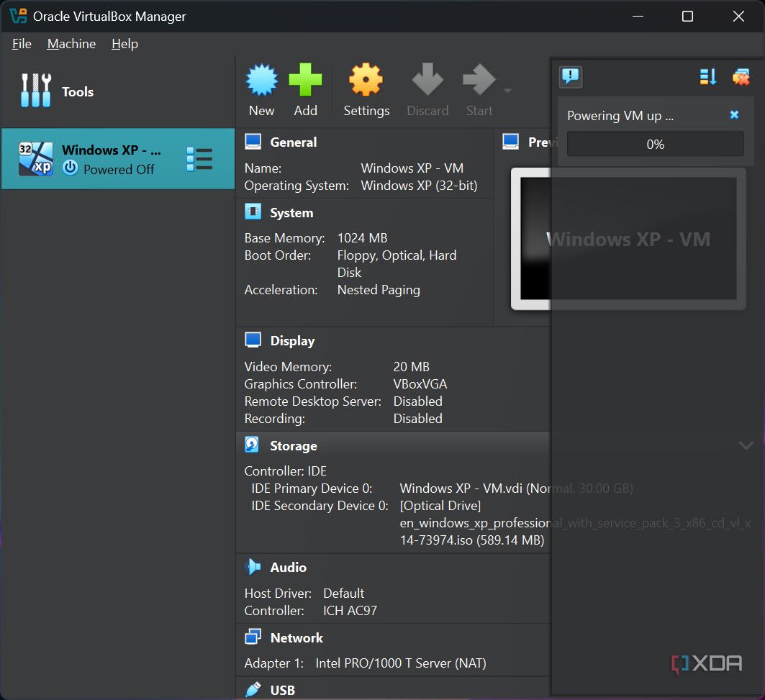The height and width of the screenshot is (700, 765).
Task: Click the Storage disk icon
Action: coord(252,445)
